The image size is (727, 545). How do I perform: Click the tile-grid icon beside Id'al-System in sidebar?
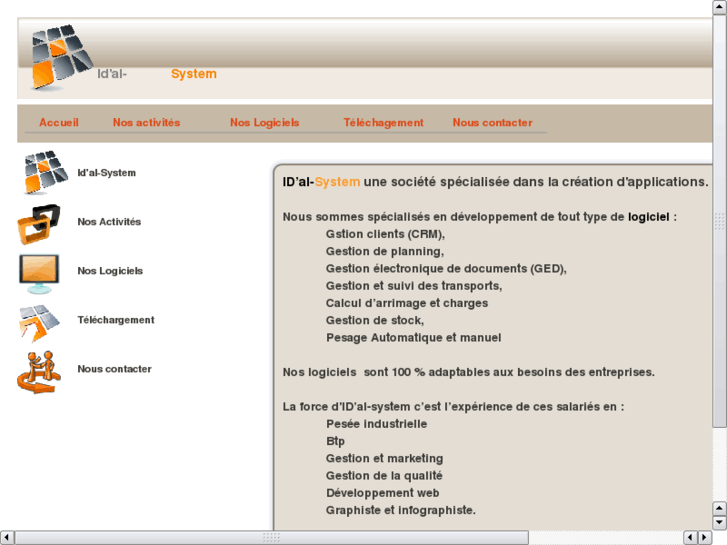[x=46, y=172]
